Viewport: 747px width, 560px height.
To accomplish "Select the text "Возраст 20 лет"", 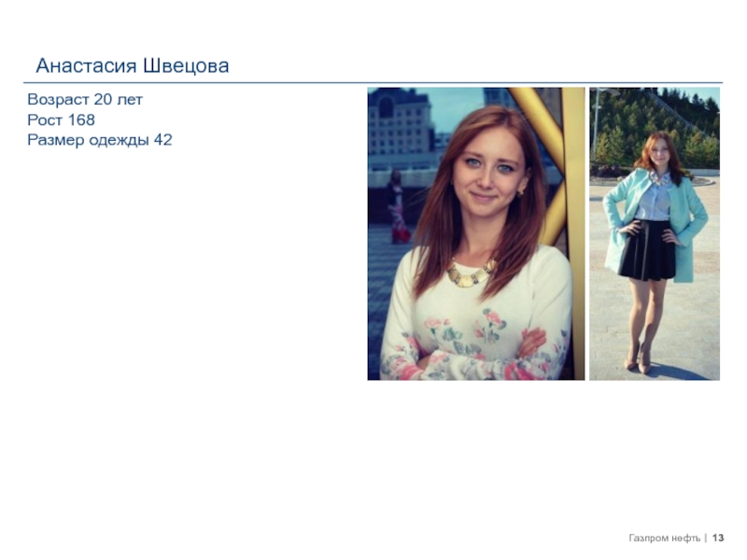I will (85, 100).
